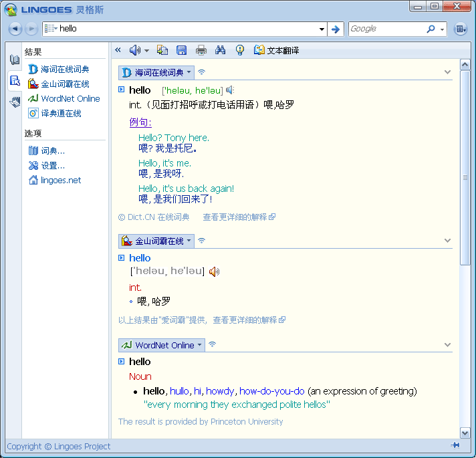Collapse 金山词霸在线 section with right chevron
Viewport: 476px width, 458px height.
447,241
